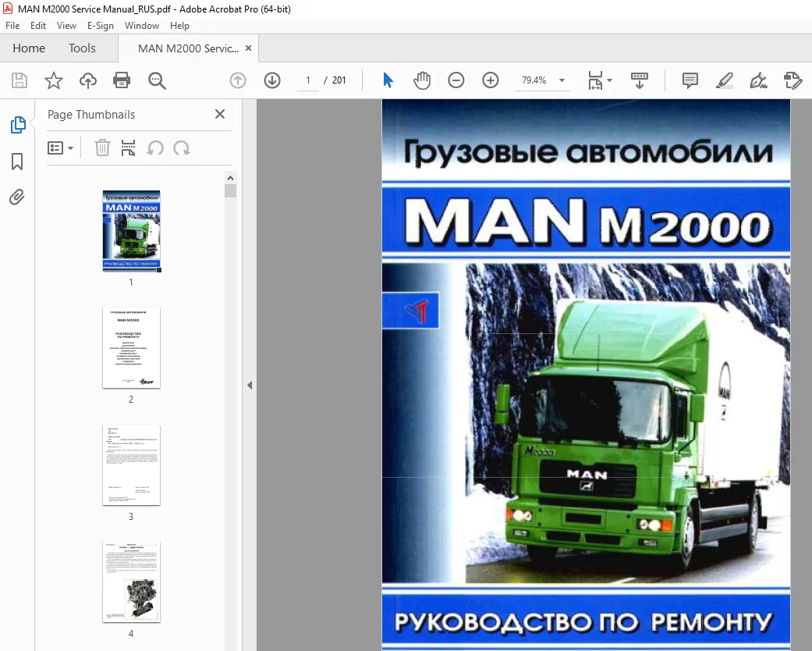Click the Save file icon
The width and height of the screenshot is (812, 651).
[20, 80]
